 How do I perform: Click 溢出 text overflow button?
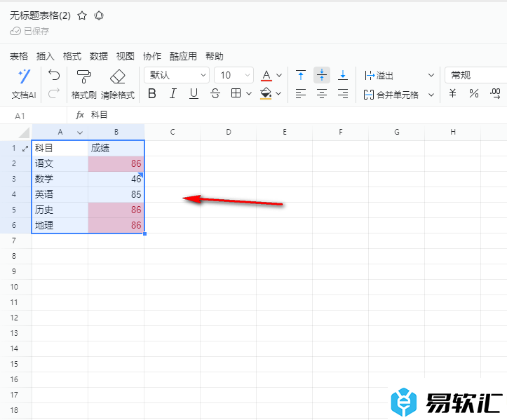(x=379, y=76)
